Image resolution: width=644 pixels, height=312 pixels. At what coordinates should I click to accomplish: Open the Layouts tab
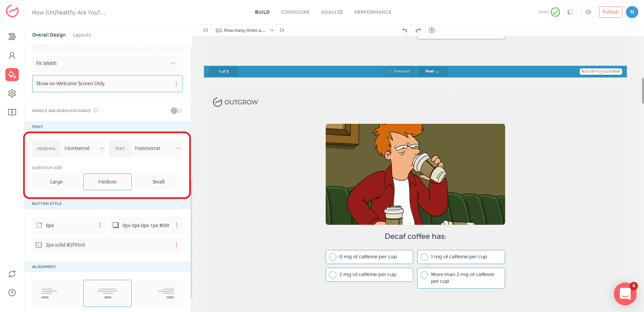click(x=82, y=35)
